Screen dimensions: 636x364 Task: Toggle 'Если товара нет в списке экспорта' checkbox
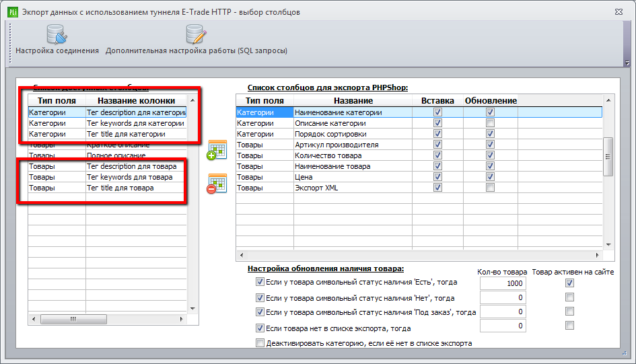pyautogui.click(x=260, y=328)
